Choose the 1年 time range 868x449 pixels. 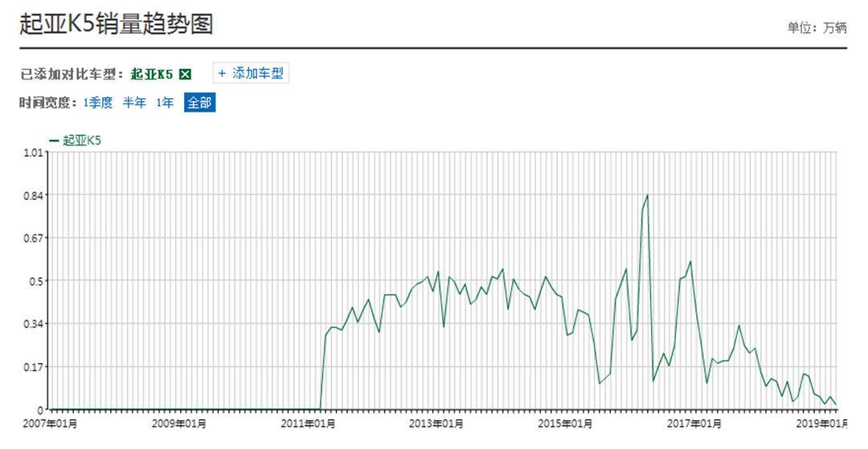(x=165, y=103)
